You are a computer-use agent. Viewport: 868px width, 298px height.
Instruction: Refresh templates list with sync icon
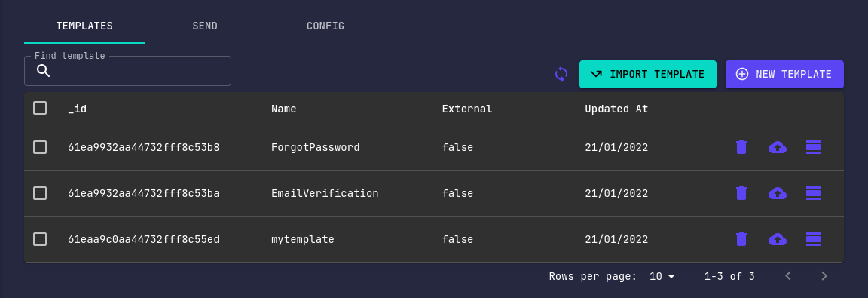tap(561, 74)
